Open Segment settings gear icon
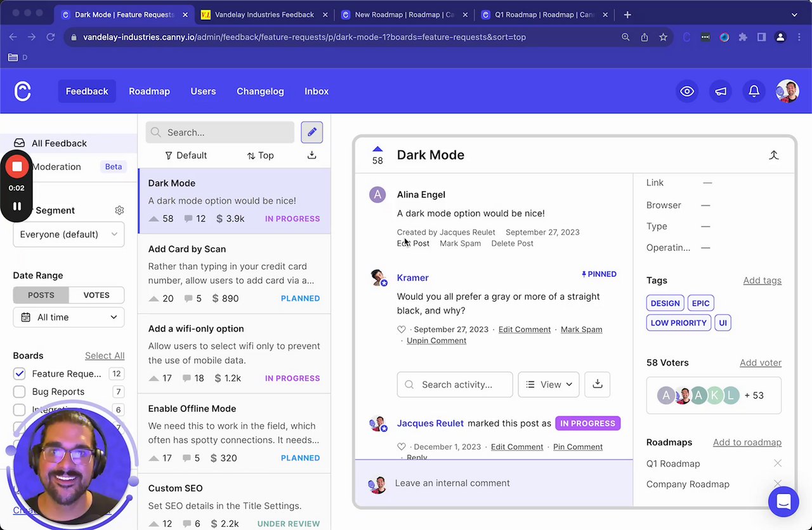 coord(119,210)
